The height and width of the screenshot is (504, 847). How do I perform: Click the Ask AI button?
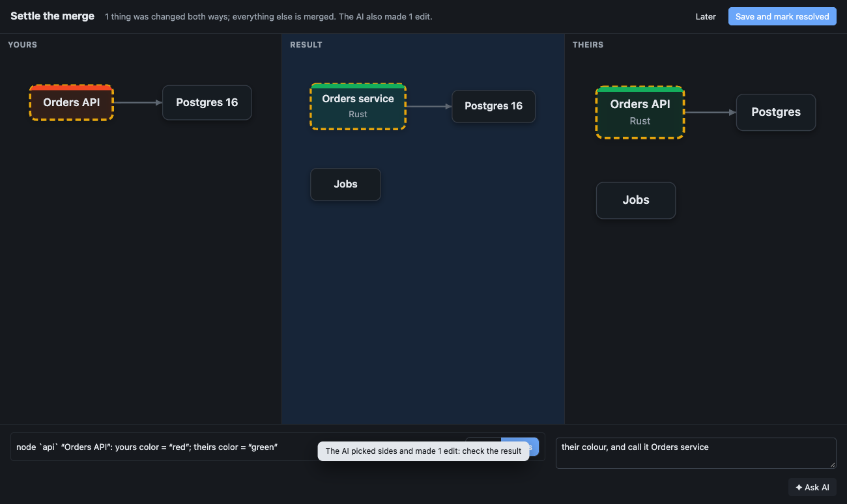pos(812,487)
